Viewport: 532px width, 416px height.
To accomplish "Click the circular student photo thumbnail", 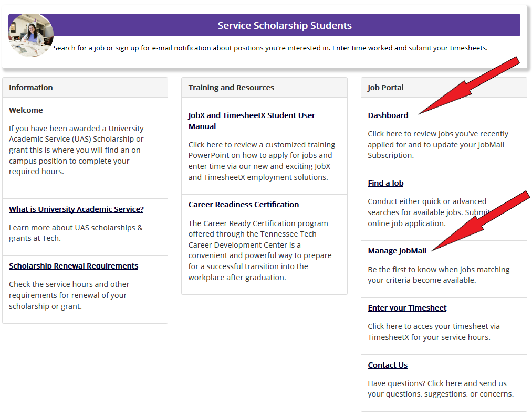I will tap(30, 35).
